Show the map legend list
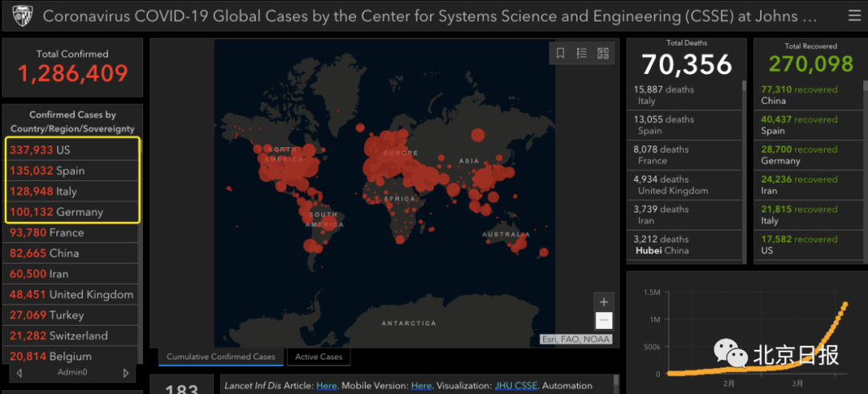 pos(582,53)
